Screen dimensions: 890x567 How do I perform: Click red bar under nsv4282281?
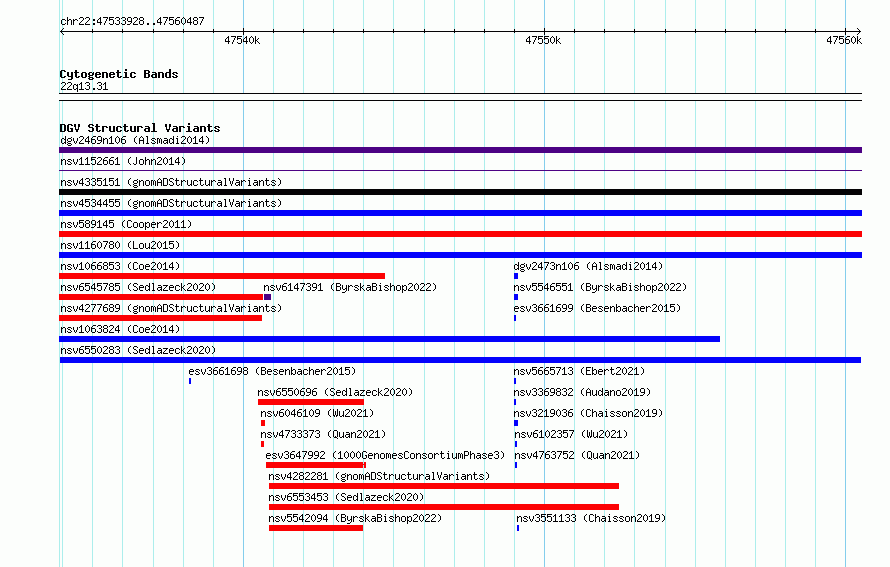(444, 486)
